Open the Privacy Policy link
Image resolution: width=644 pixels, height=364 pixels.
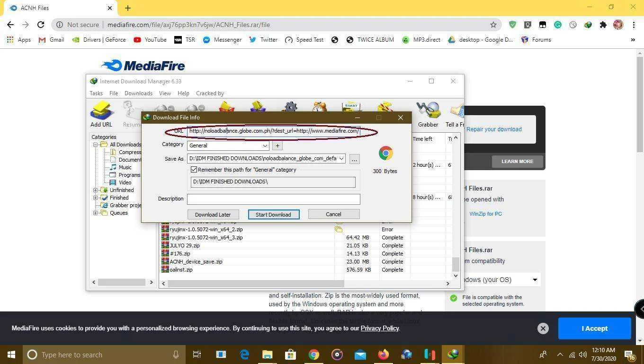[380, 328]
